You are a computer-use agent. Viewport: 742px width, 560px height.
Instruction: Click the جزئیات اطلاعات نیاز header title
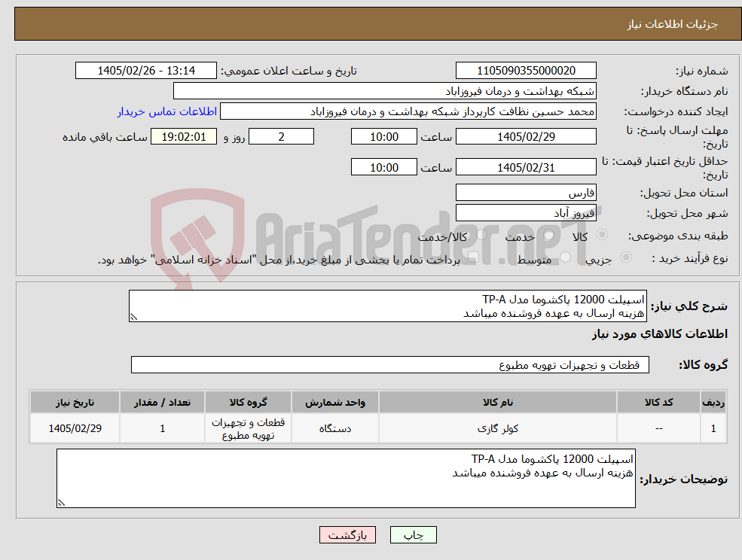(x=673, y=24)
